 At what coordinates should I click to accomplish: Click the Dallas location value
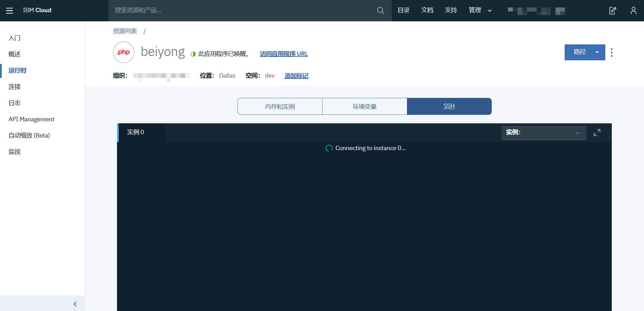point(227,76)
